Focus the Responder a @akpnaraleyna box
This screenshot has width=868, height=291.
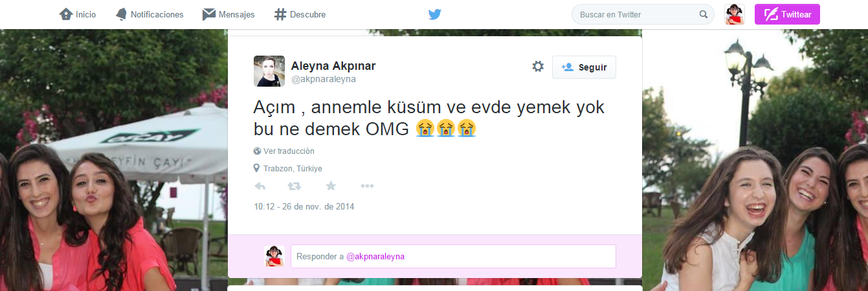click(x=453, y=256)
